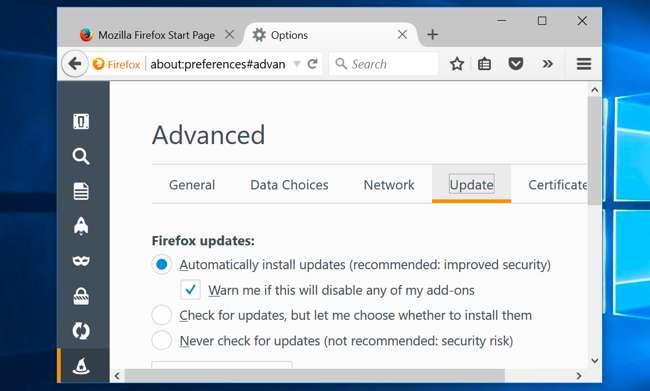Viewport: 650px width, 391px height.
Task: Click the bookmark star icon
Action: click(457, 64)
